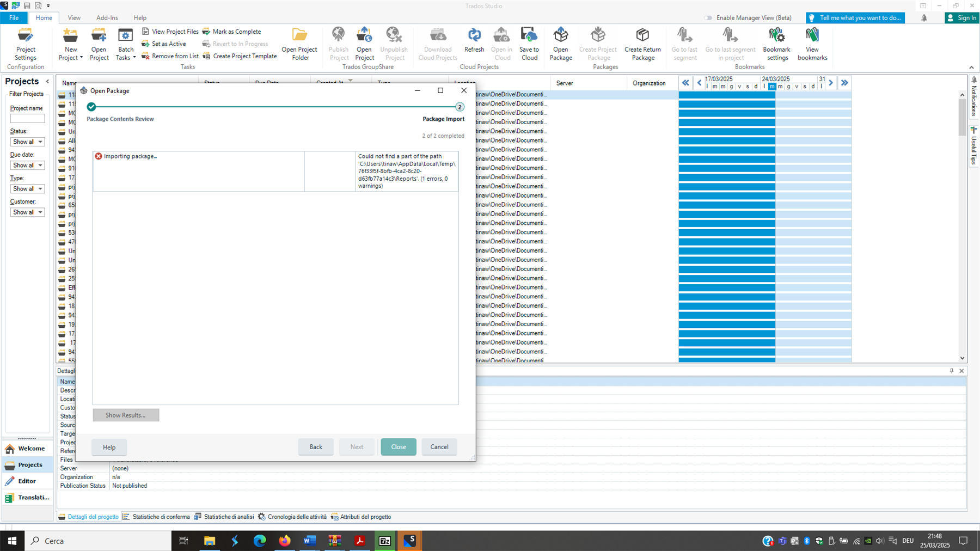
Task: Click the Server column header
Action: [x=588, y=83]
